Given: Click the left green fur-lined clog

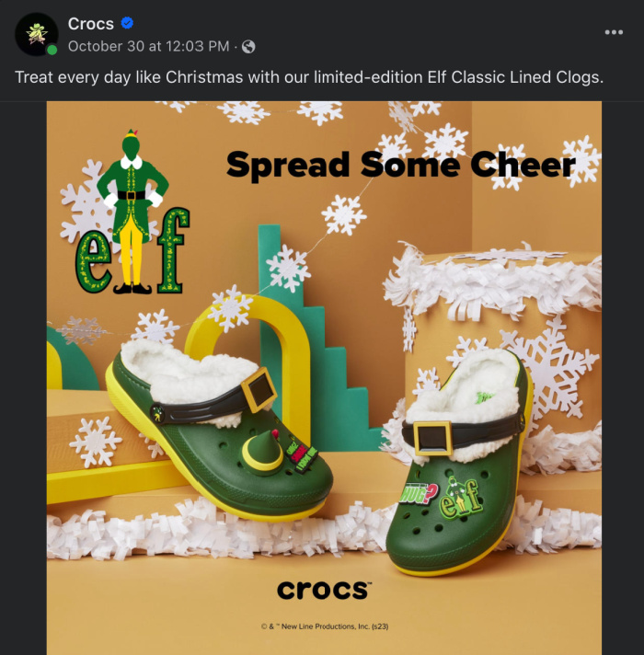Looking at the screenshot, I should [x=218, y=432].
